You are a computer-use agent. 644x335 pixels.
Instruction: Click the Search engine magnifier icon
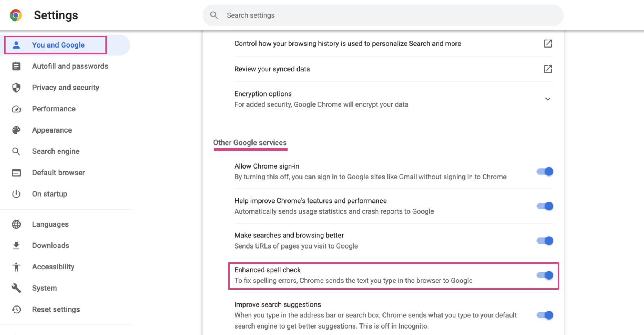point(16,151)
